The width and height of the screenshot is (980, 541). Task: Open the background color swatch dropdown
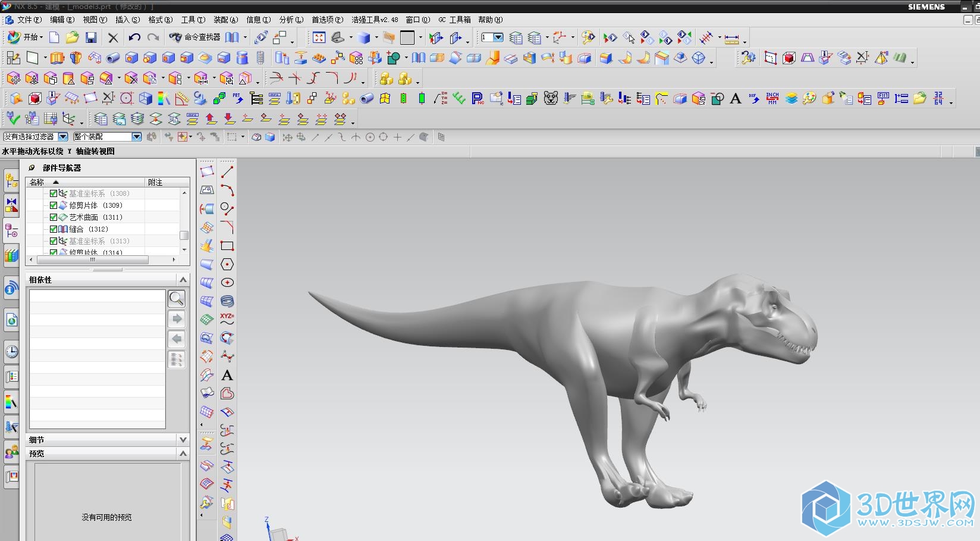point(420,37)
